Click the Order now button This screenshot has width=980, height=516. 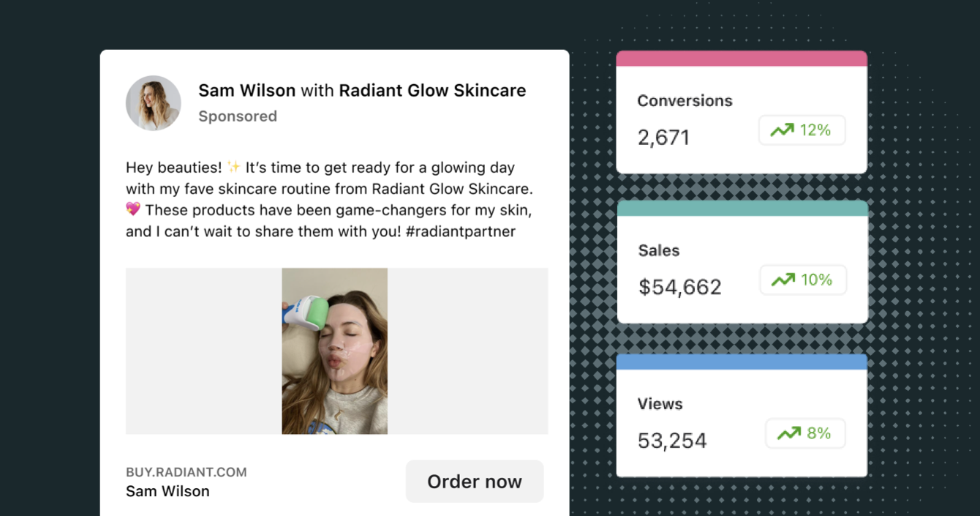pyautogui.click(x=474, y=481)
